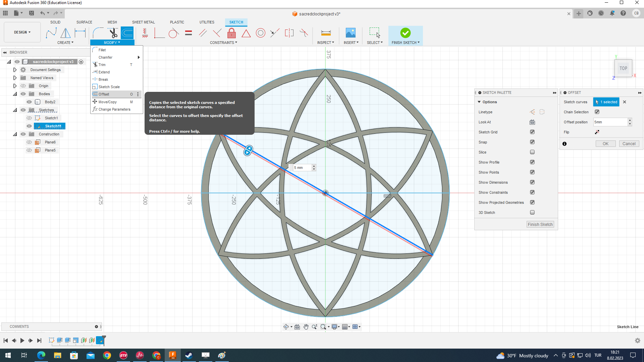Viewport: 644px width, 362px height.
Task: Open the DESIGN workspace dropdown
Action: click(x=22, y=32)
